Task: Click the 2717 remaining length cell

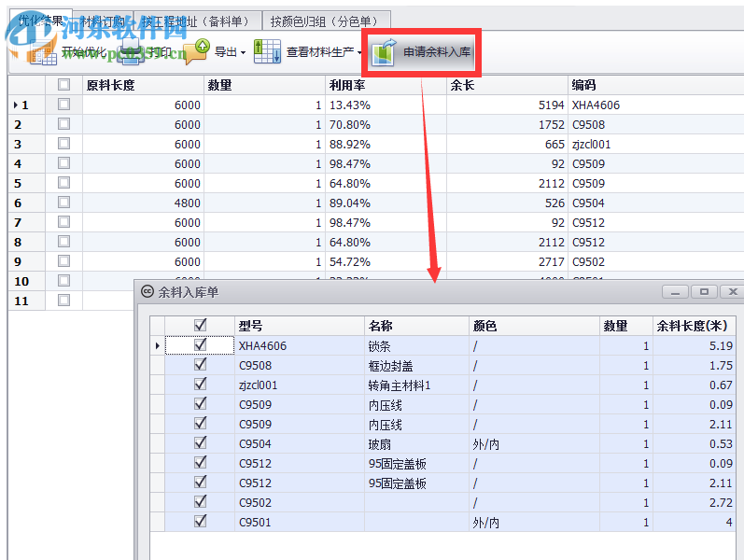Action: [x=507, y=261]
